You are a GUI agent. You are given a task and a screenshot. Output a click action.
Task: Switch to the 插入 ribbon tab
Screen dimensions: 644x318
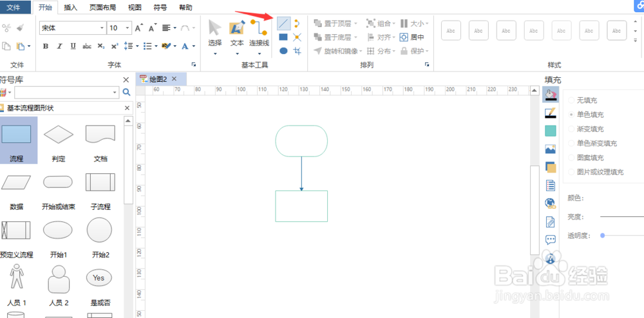click(71, 7)
